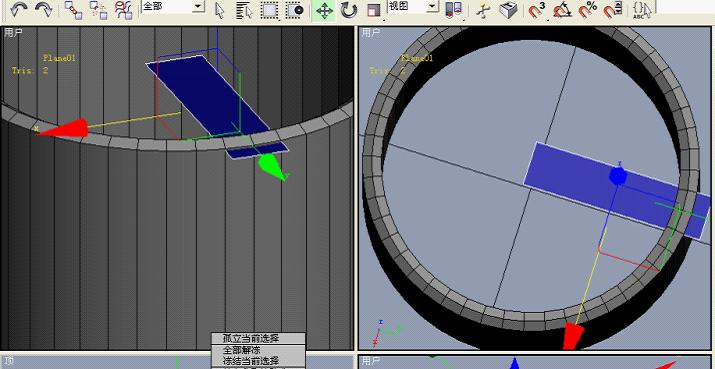Select the Unlink Selection tool
Viewport: 715px width, 369px height.
click(x=98, y=10)
